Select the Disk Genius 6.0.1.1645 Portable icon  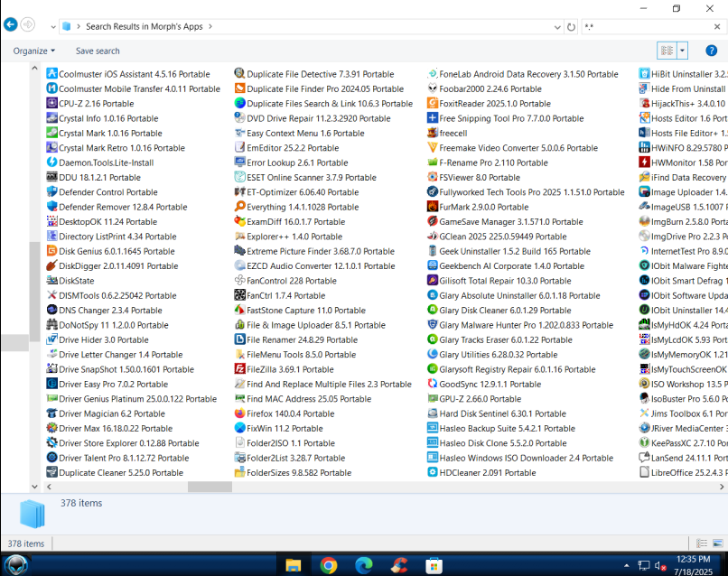point(52,251)
